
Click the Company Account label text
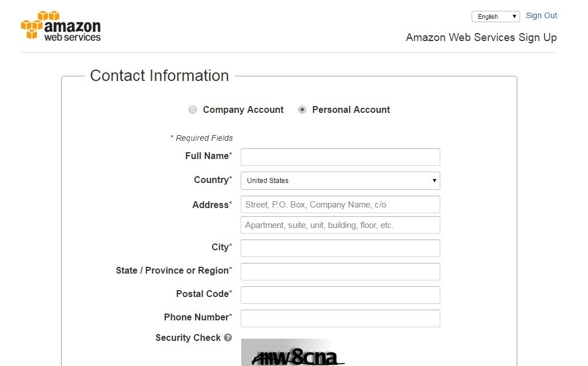(243, 110)
